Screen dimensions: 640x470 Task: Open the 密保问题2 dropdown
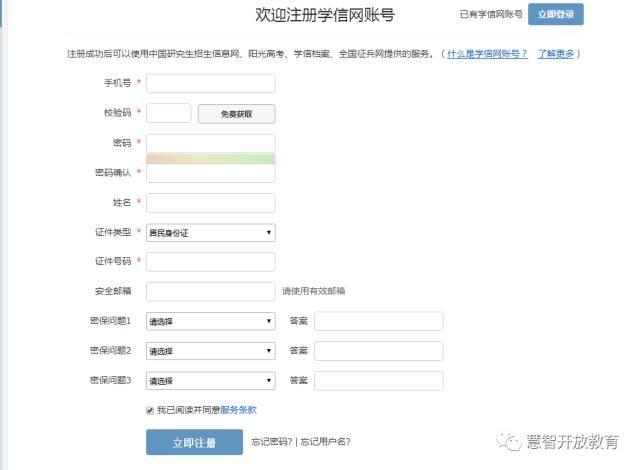(x=211, y=351)
